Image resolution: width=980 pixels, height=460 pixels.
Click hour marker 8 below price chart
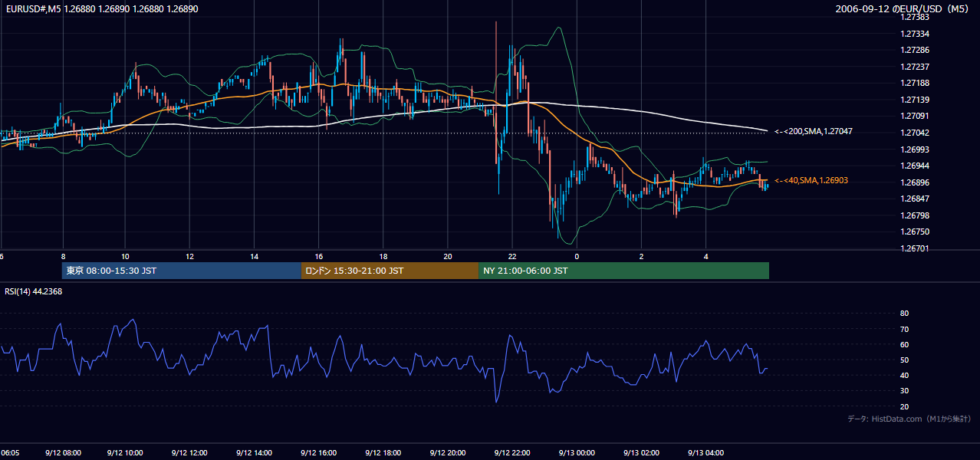(63, 257)
